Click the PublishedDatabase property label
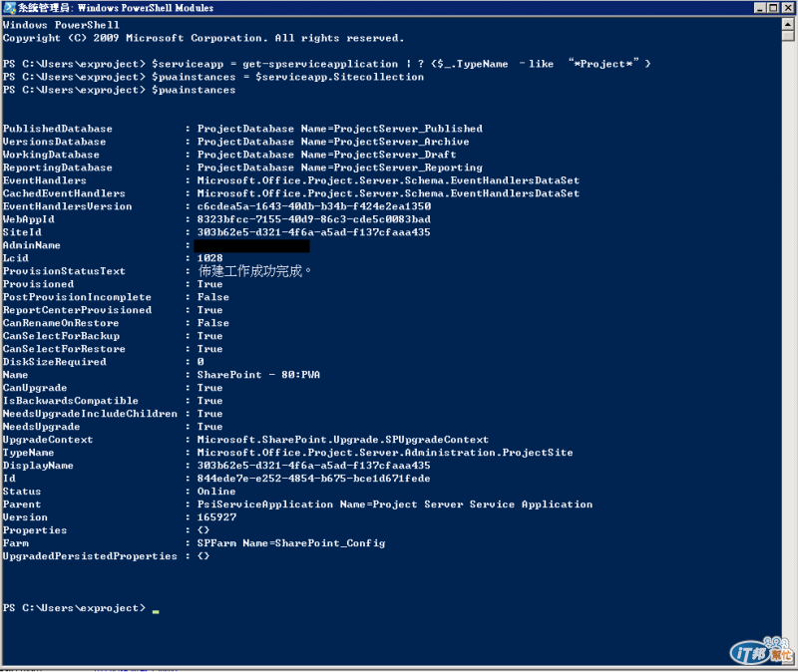The width and height of the screenshot is (798, 672). coord(58,129)
